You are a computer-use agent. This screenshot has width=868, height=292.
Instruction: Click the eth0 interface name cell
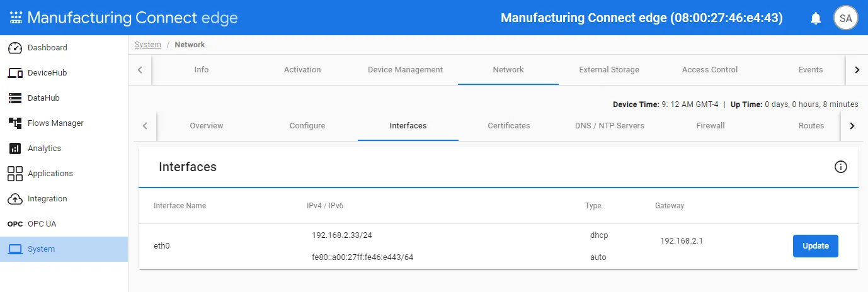click(x=162, y=246)
